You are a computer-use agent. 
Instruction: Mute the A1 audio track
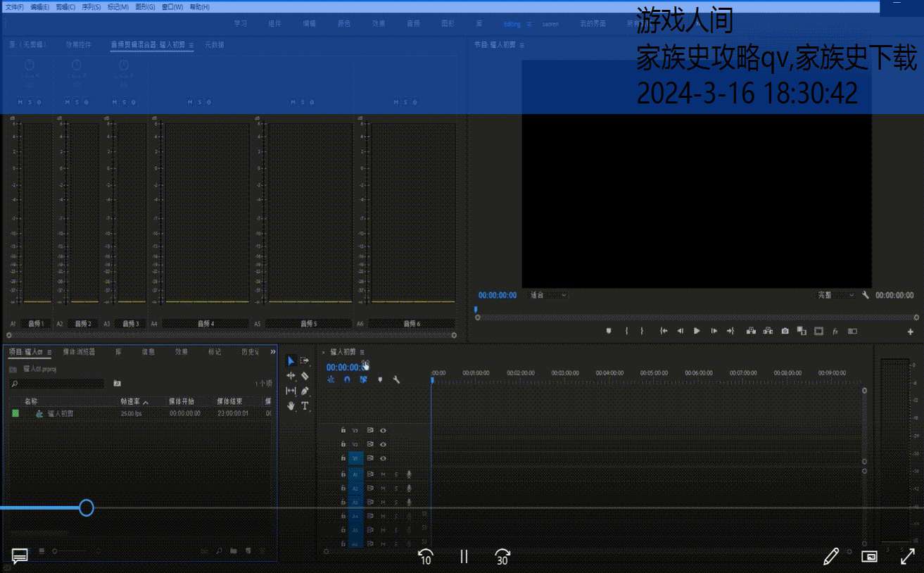[384, 474]
